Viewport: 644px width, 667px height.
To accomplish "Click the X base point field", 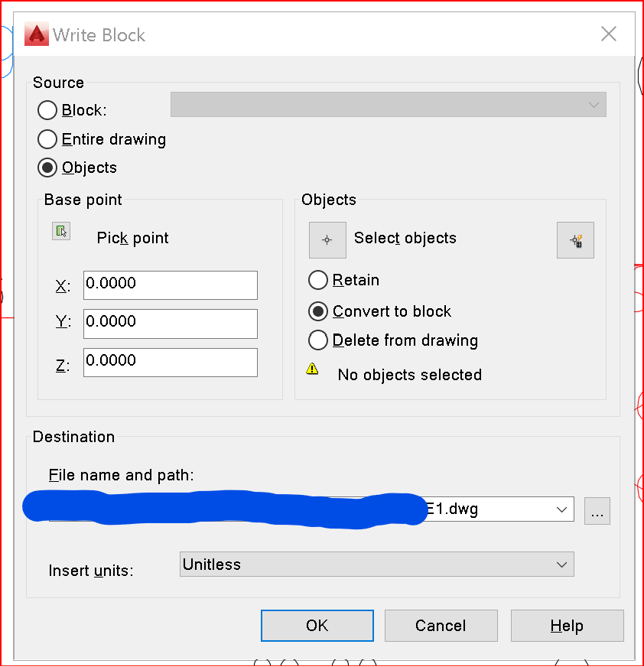I will pyautogui.click(x=171, y=285).
